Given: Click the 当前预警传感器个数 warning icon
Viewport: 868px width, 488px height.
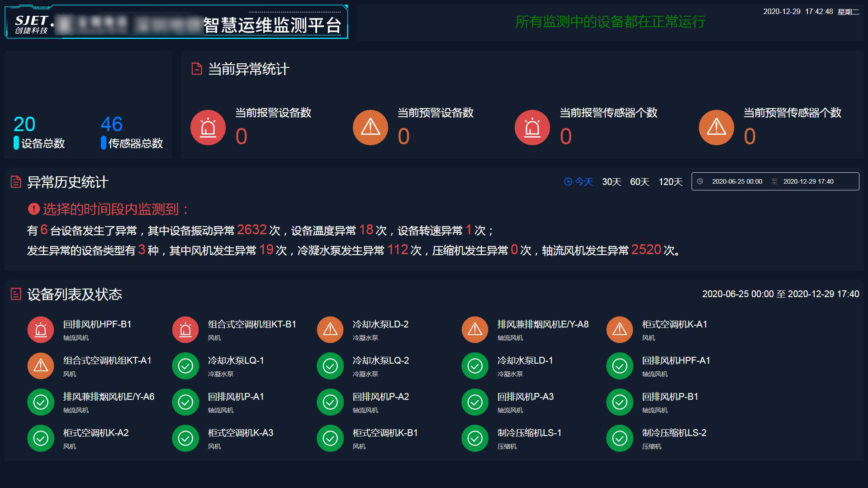Looking at the screenshot, I should 716,128.
